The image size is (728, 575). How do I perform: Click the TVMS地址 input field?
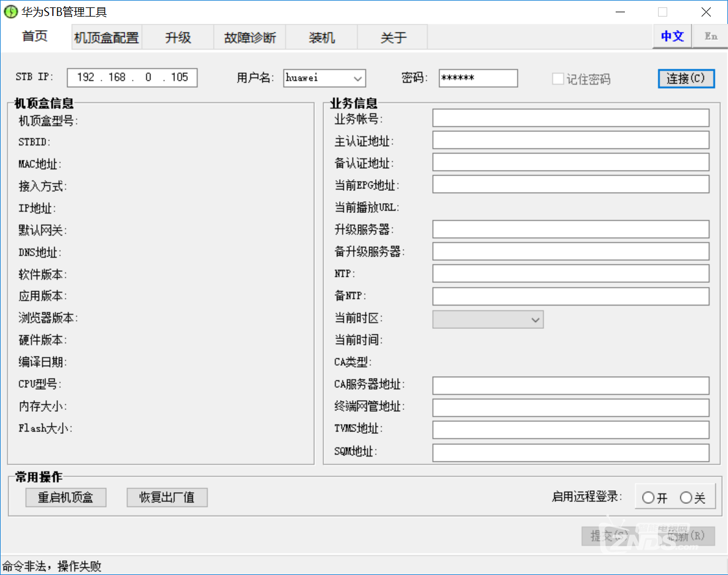[571, 430]
